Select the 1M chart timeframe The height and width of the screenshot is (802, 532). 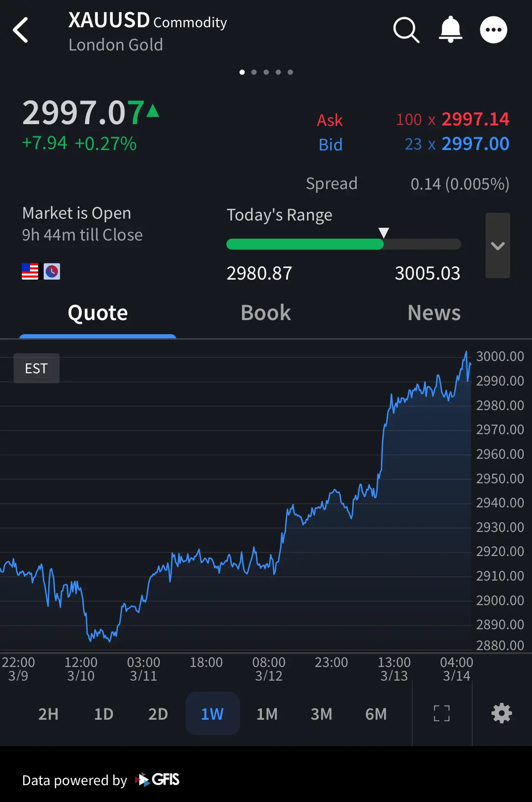point(267,714)
